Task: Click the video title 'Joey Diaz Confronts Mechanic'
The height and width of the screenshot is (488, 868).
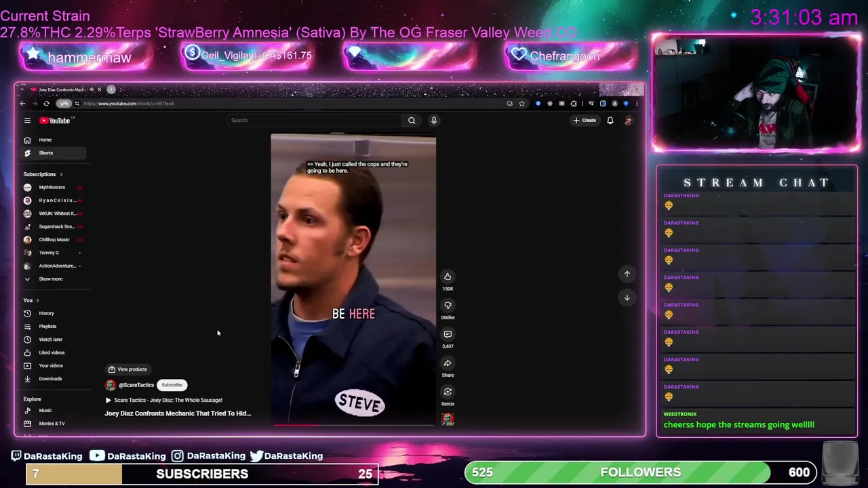Action: [x=178, y=413]
